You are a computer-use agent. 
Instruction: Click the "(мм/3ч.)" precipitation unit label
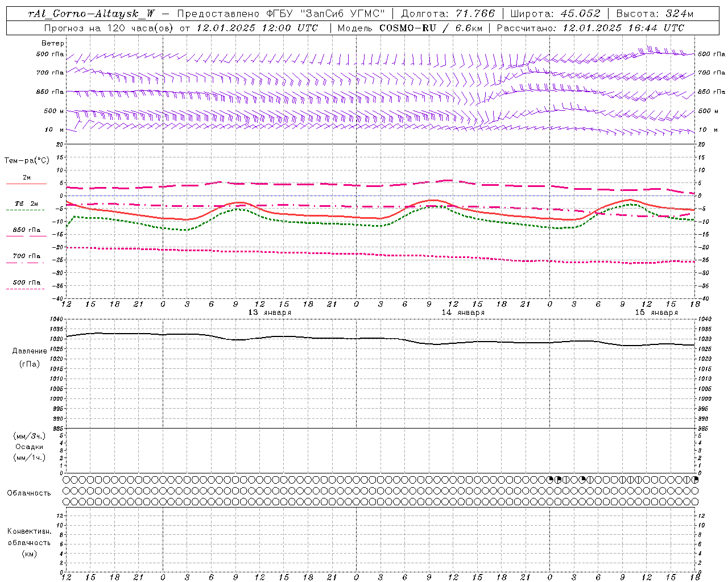(x=30, y=436)
